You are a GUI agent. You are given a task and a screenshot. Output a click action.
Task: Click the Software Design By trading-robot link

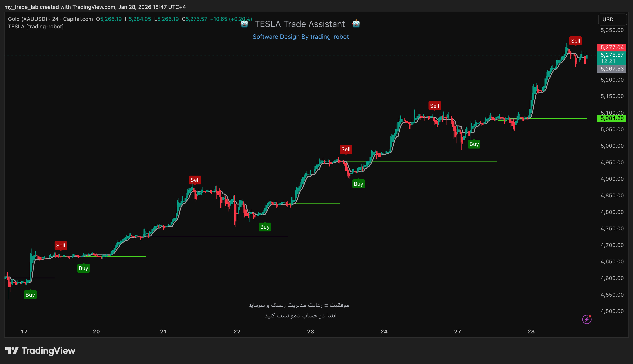pyautogui.click(x=300, y=37)
